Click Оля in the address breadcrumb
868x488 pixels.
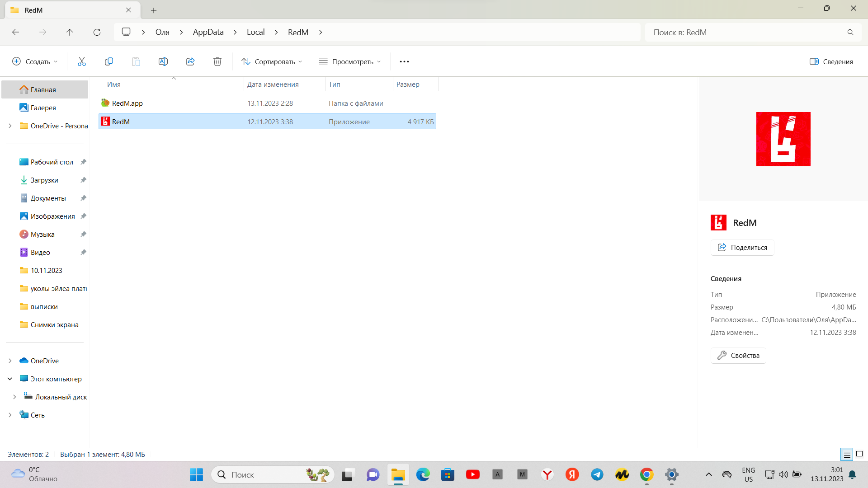pyautogui.click(x=162, y=32)
